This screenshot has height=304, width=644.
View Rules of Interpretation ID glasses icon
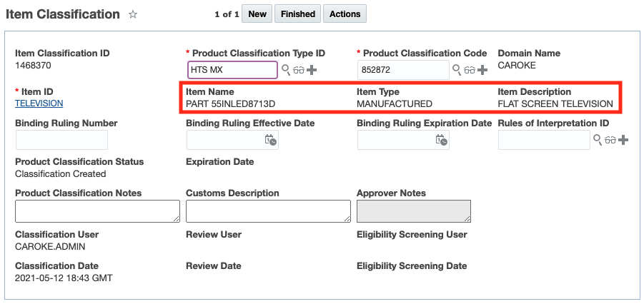(610, 140)
